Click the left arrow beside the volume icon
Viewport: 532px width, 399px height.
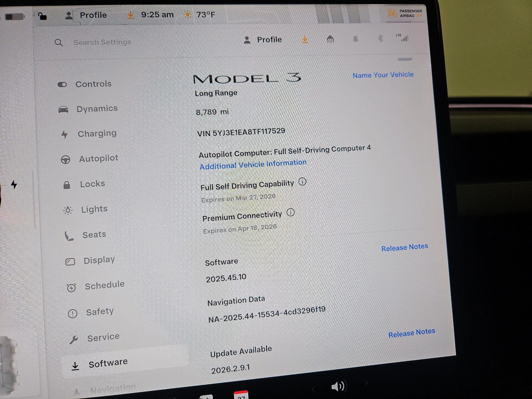coord(313,389)
